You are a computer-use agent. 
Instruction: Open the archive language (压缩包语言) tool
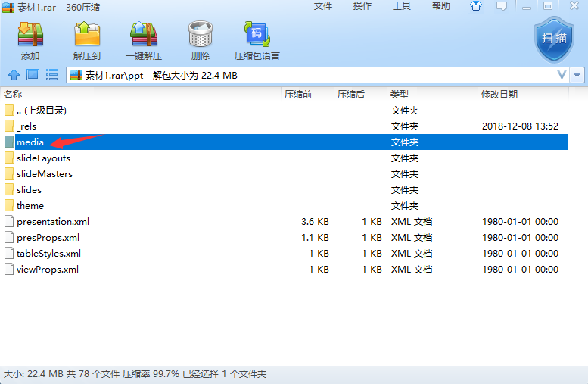(x=257, y=41)
